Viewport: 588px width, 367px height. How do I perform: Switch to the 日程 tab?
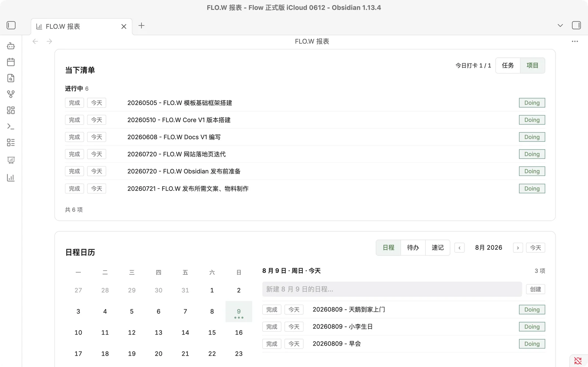[x=388, y=248]
